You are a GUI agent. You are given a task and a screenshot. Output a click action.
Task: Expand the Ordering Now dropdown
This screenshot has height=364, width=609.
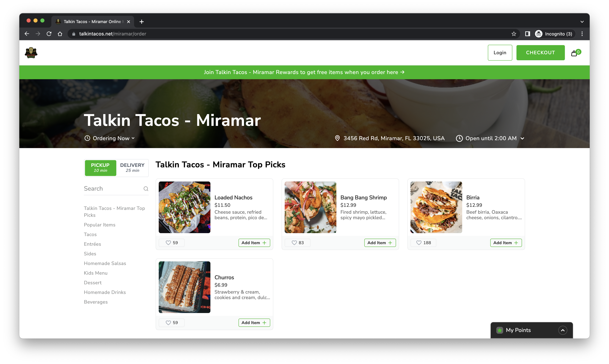(109, 138)
